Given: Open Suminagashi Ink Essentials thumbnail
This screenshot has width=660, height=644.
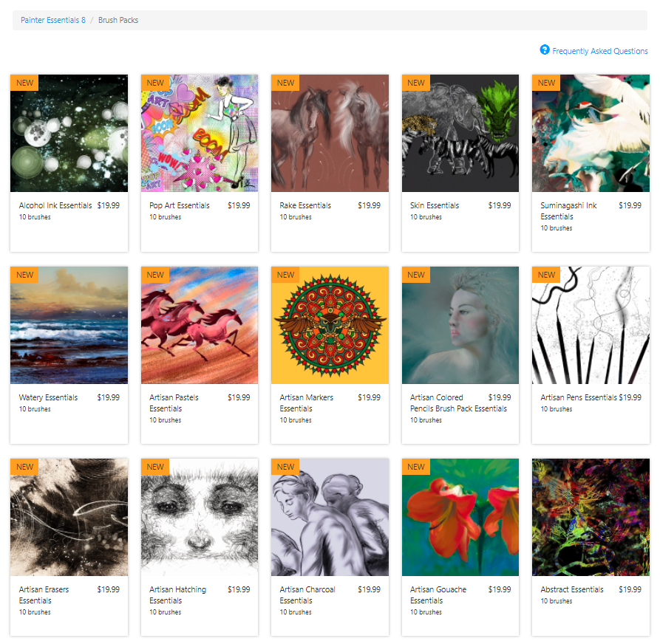Looking at the screenshot, I should pos(591,134).
